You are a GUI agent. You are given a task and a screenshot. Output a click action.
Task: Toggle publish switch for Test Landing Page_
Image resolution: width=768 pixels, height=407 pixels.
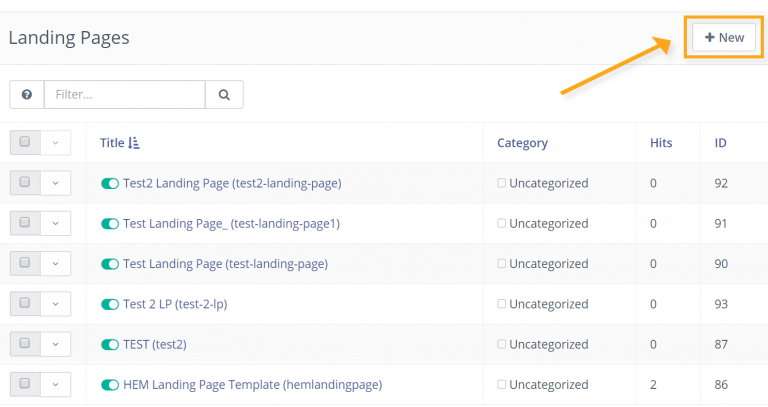[x=110, y=224]
